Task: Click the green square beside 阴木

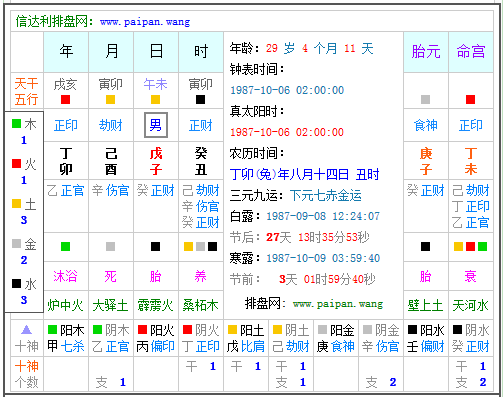Action: [97, 330]
